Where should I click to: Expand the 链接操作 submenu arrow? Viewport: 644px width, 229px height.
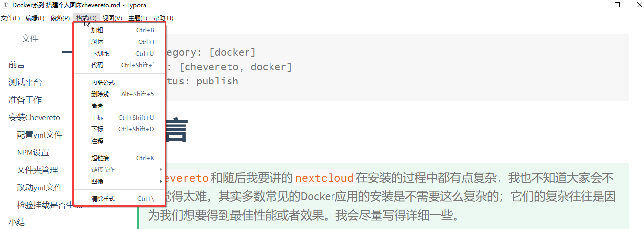coord(161,169)
